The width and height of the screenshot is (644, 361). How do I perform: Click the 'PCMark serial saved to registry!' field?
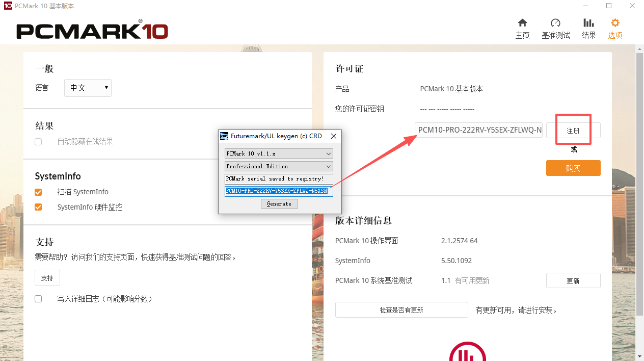pos(279,179)
